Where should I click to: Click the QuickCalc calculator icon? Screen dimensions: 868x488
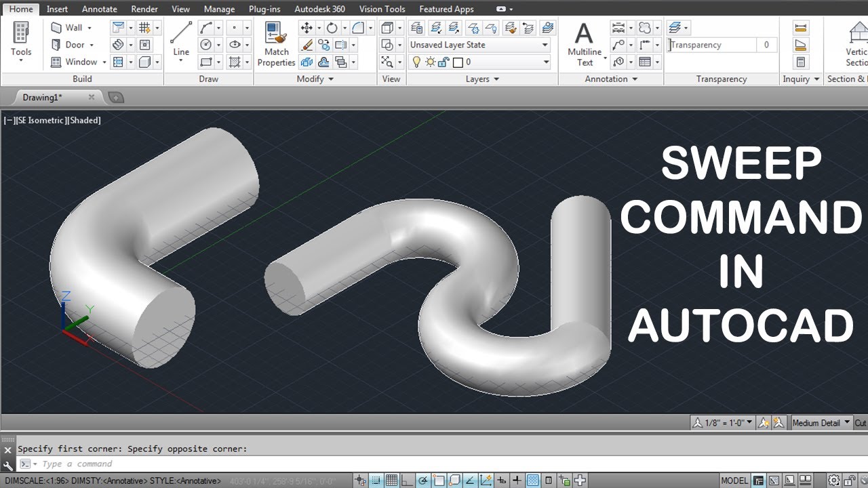[801, 62]
